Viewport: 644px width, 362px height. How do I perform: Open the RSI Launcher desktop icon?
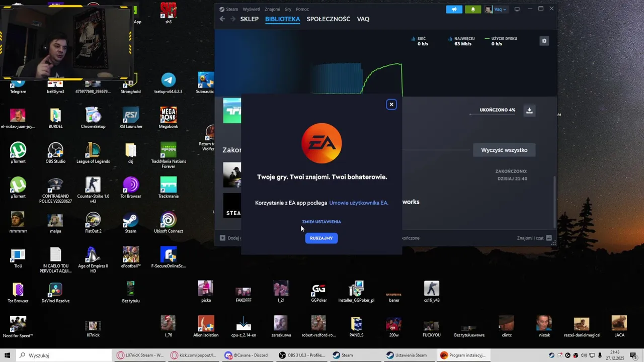click(130, 118)
